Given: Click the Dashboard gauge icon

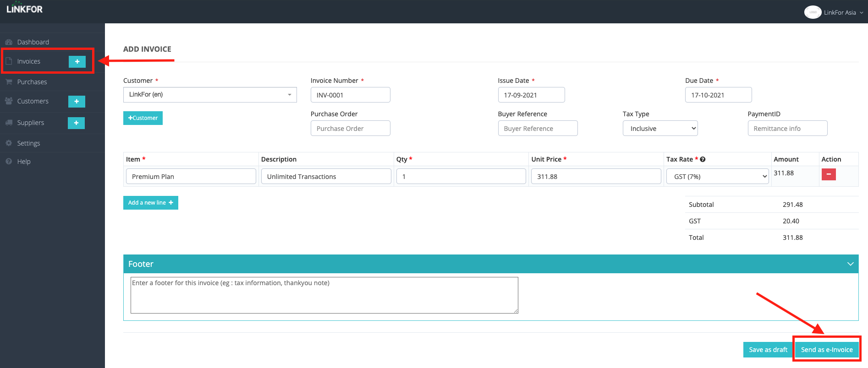Looking at the screenshot, I should pyautogui.click(x=9, y=42).
